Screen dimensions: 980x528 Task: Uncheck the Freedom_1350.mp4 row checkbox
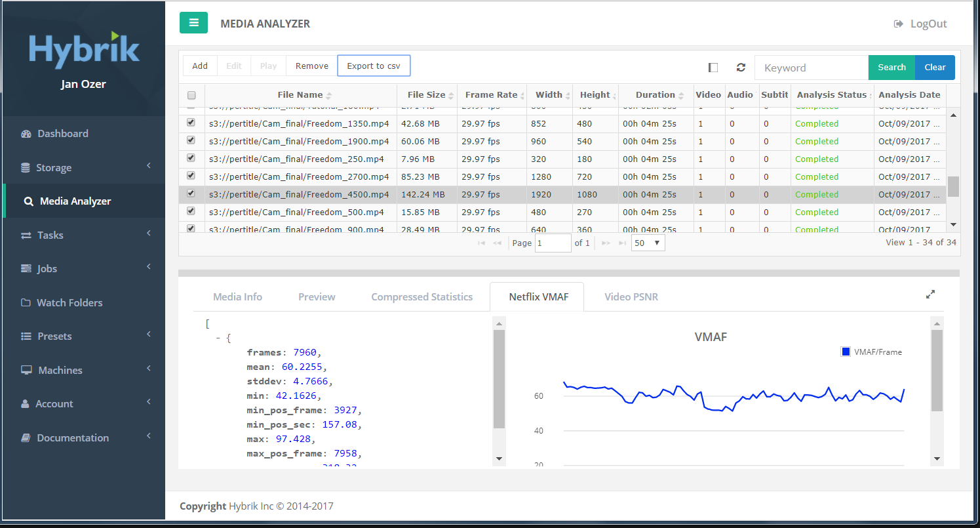[x=191, y=123]
